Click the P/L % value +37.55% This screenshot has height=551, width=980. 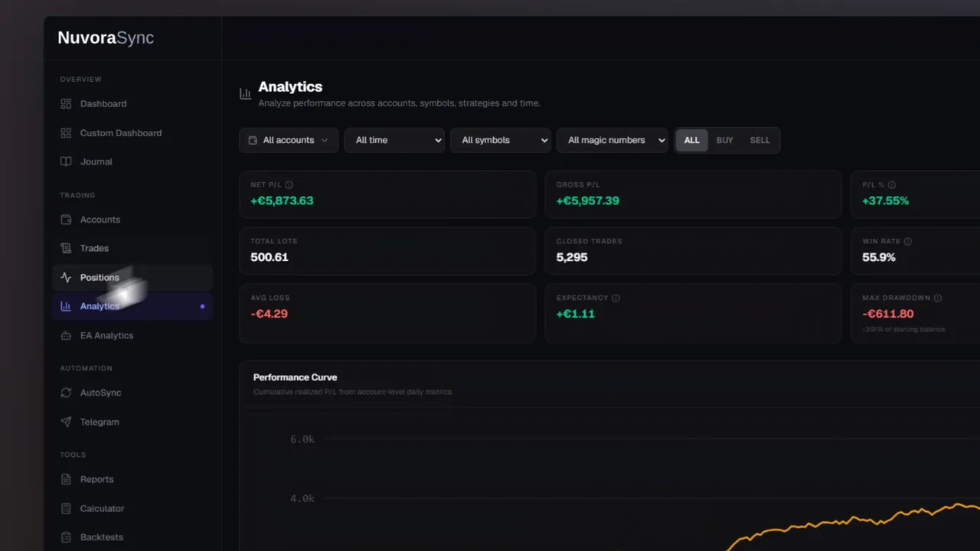point(885,201)
